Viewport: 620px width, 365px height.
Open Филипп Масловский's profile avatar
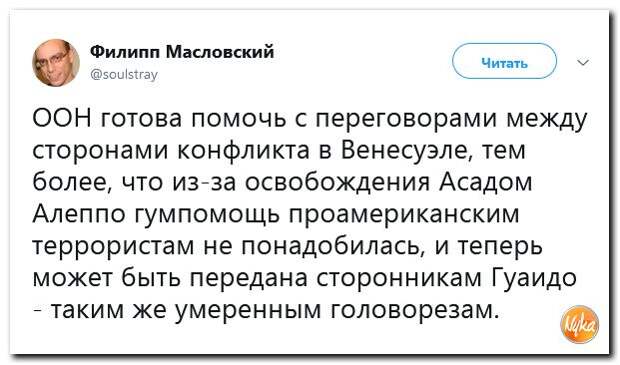pyautogui.click(x=56, y=62)
